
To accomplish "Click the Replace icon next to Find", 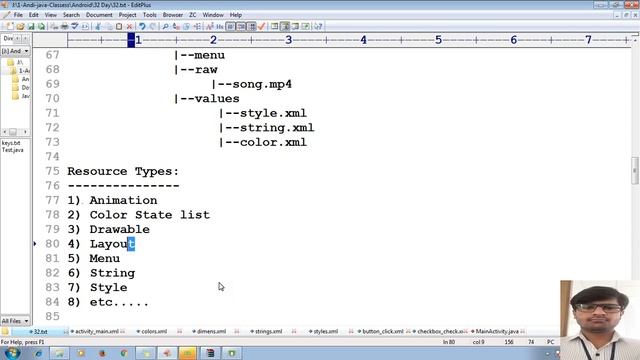I will click(176, 27).
